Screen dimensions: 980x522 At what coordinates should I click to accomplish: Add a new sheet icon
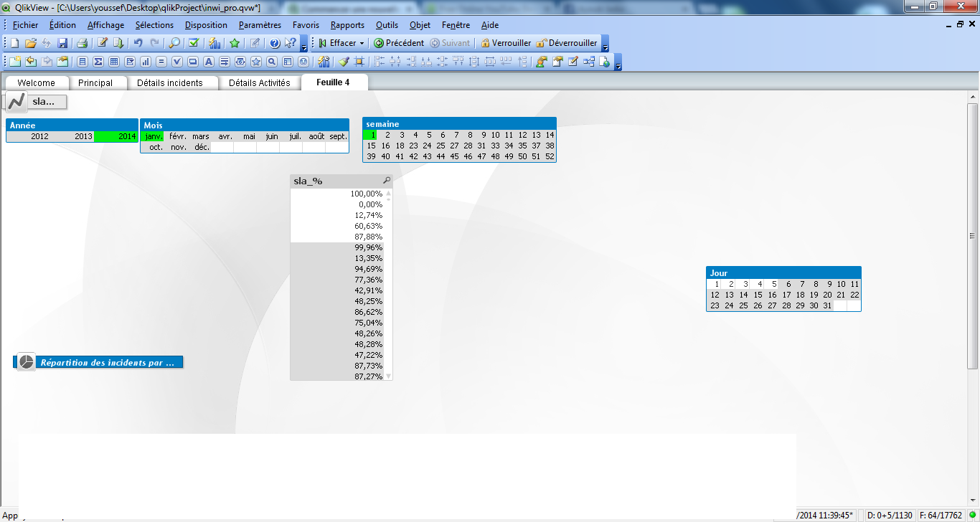point(15,62)
